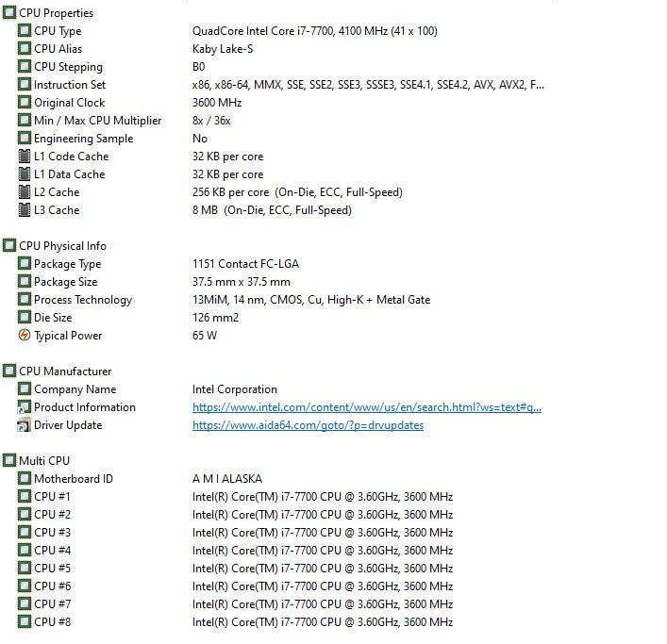Select the 13MiM, 14 nm process value

point(311,300)
